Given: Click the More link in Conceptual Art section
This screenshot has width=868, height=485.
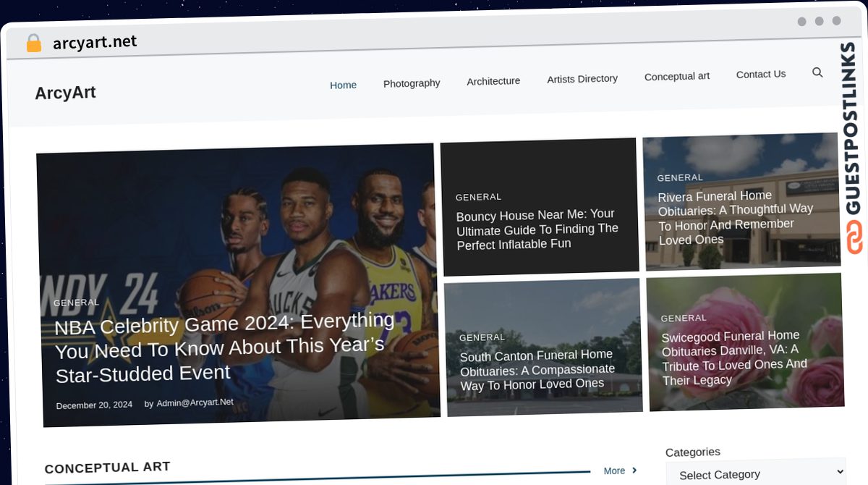Looking at the screenshot, I should pos(621,471).
